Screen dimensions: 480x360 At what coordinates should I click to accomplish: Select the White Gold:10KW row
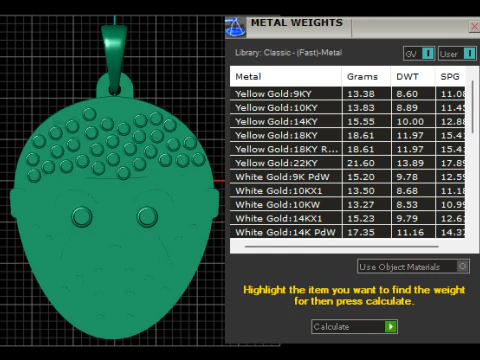pos(348,205)
